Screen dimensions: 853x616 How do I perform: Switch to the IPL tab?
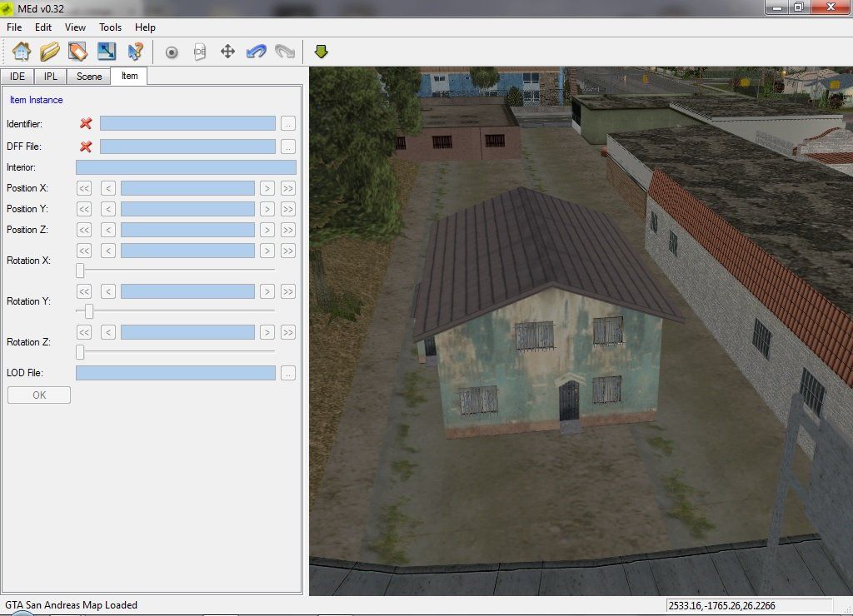(x=51, y=77)
